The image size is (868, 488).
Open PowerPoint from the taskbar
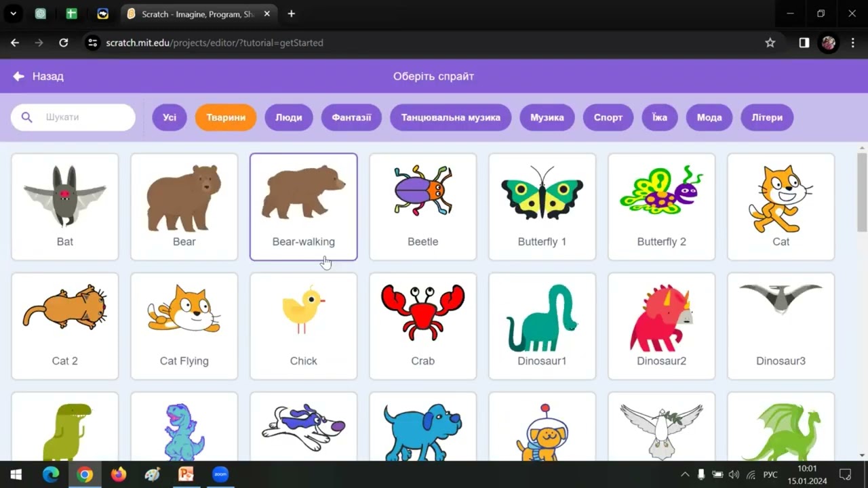coord(186,474)
